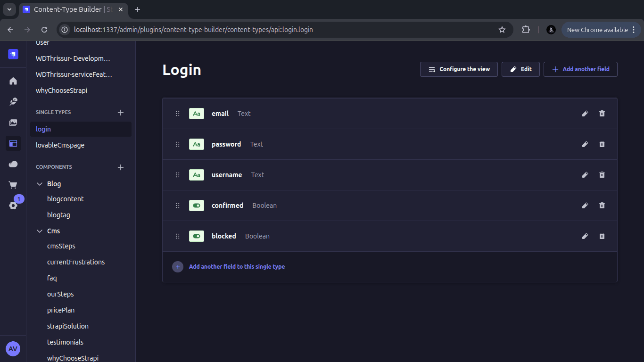Viewport: 644px width, 362px height.
Task: Click the pencil icon for email field
Action: point(585,114)
